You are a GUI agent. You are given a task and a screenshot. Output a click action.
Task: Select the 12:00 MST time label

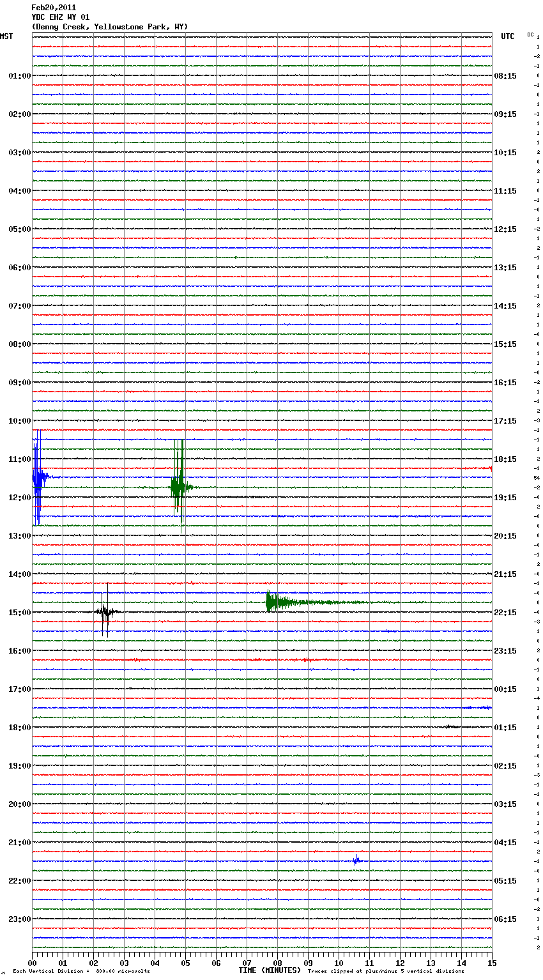pos(20,498)
